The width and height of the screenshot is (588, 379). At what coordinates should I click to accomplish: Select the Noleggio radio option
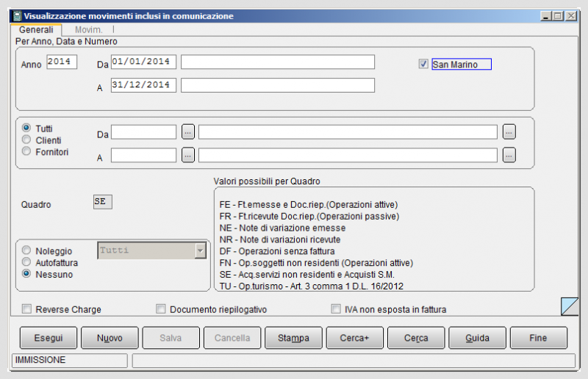click(x=26, y=250)
